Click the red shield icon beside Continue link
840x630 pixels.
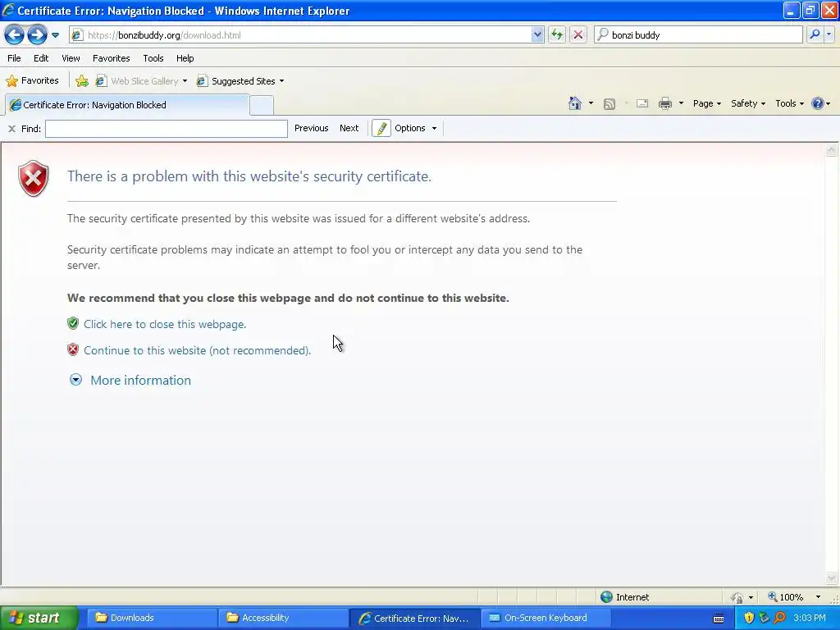coord(73,349)
